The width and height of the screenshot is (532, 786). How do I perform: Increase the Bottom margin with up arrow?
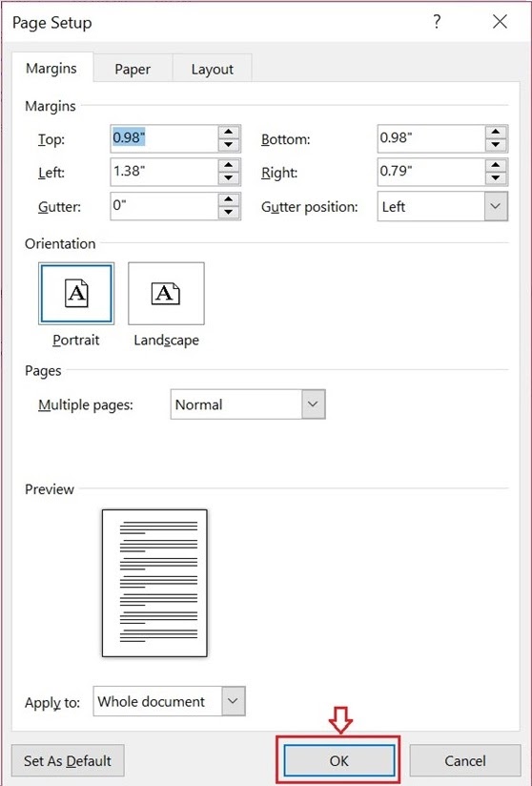[x=496, y=133]
